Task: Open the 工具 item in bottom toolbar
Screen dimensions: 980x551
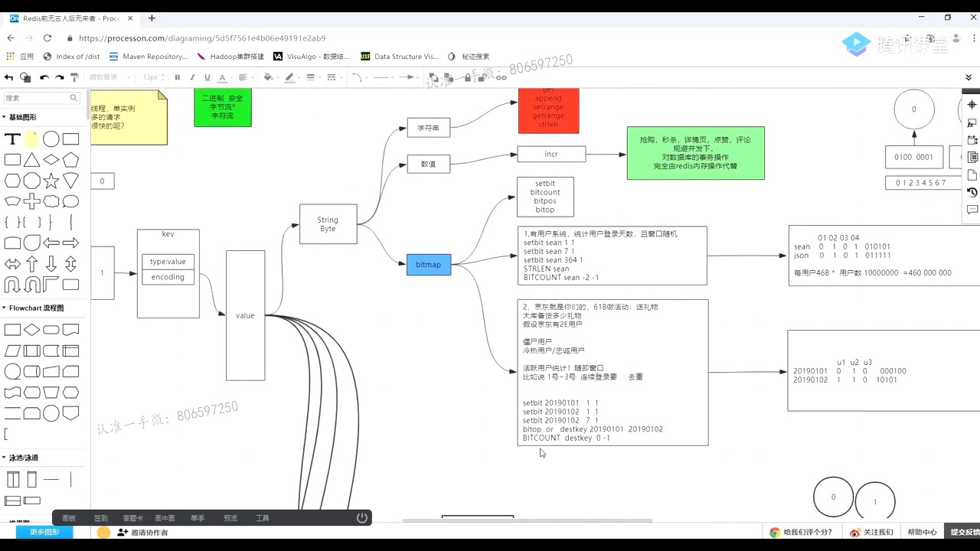Action: pos(263,518)
